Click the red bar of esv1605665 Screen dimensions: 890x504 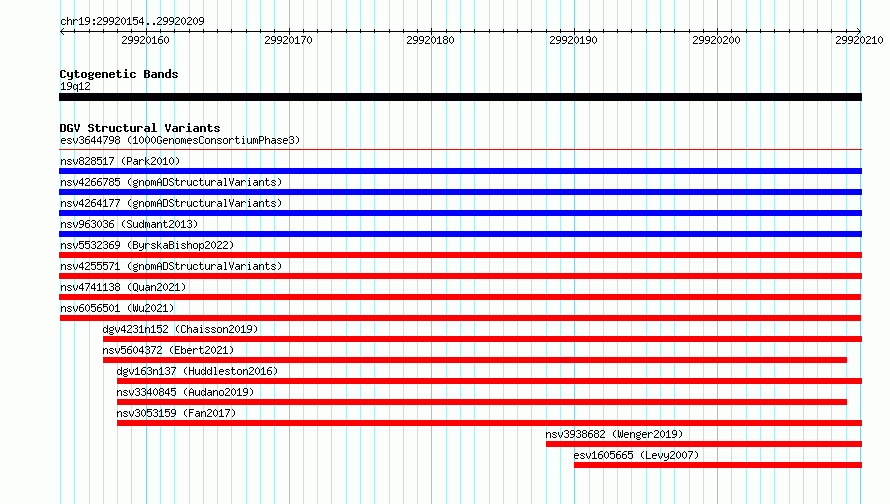(x=718, y=465)
